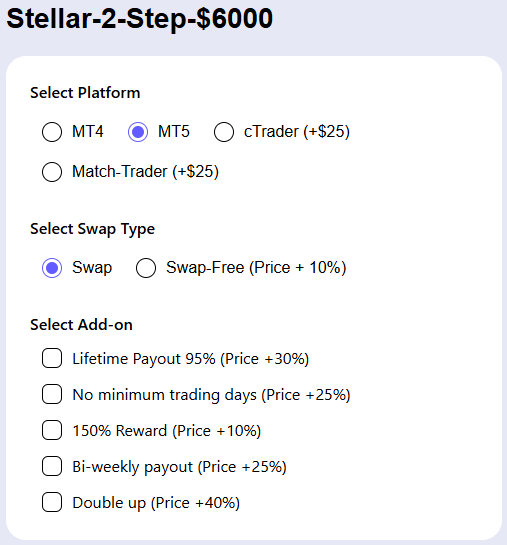
Task: Check the No minimum trading days checkbox
Action: 52,394
